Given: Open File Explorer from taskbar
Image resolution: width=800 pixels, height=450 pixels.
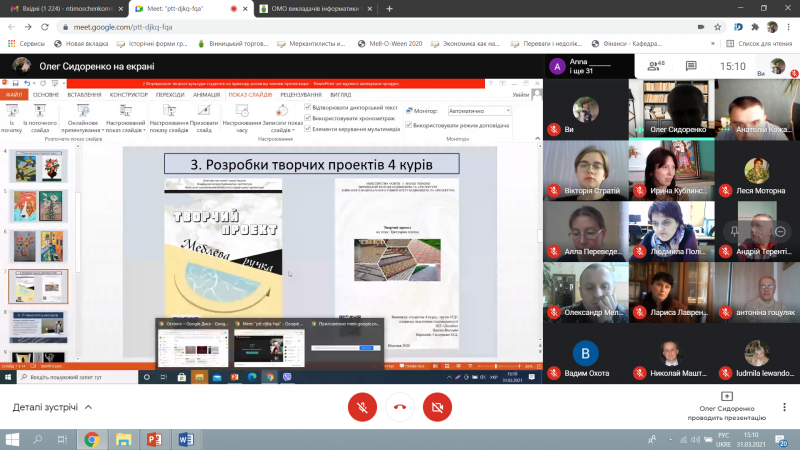Looking at the screenshot, I should click(123, 439).
